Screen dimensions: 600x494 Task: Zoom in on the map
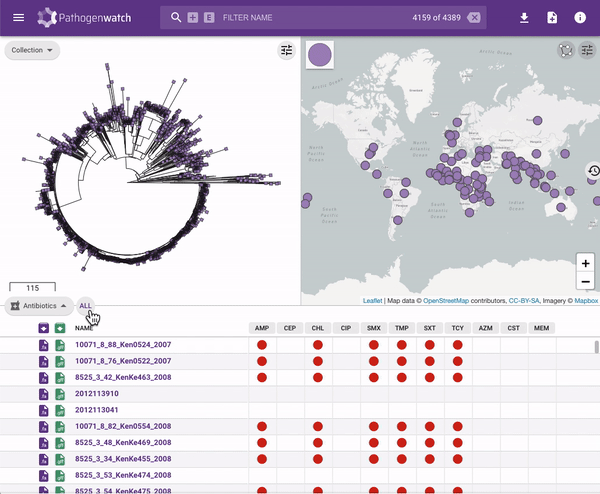pos(585,263)
